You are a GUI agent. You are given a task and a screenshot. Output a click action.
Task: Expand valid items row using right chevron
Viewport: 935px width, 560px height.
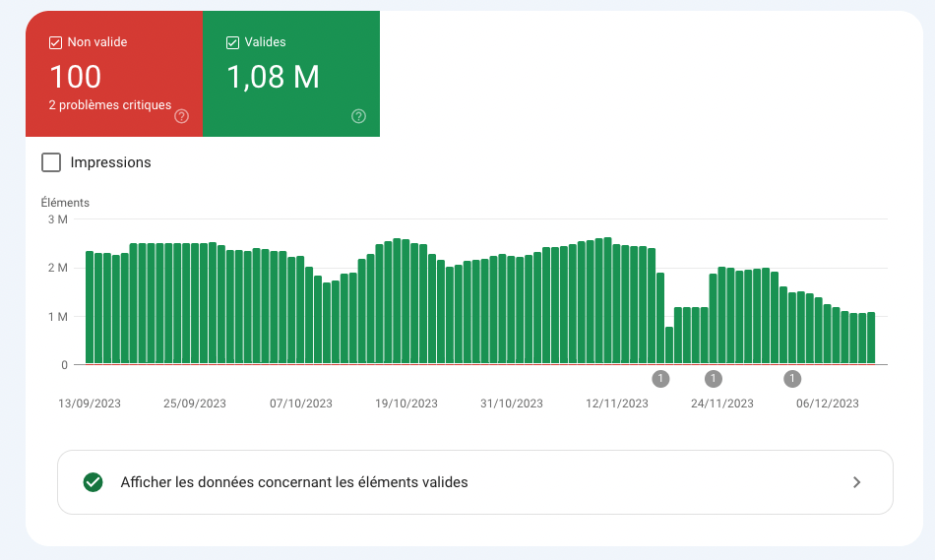856,482
